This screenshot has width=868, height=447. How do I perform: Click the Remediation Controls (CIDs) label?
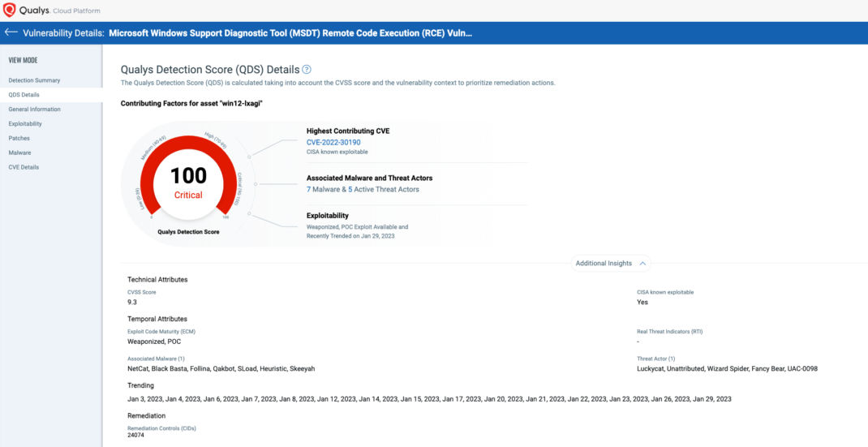tap(161, 428)
